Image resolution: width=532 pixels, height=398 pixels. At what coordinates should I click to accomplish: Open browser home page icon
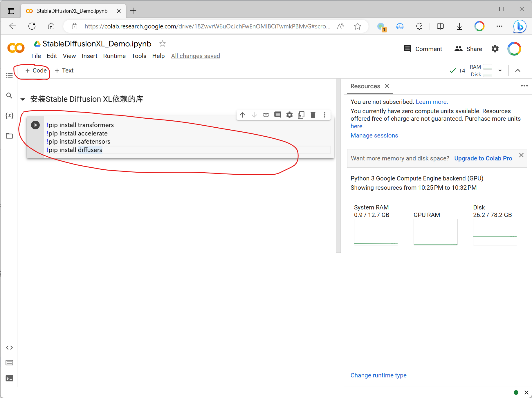[51, 26]
